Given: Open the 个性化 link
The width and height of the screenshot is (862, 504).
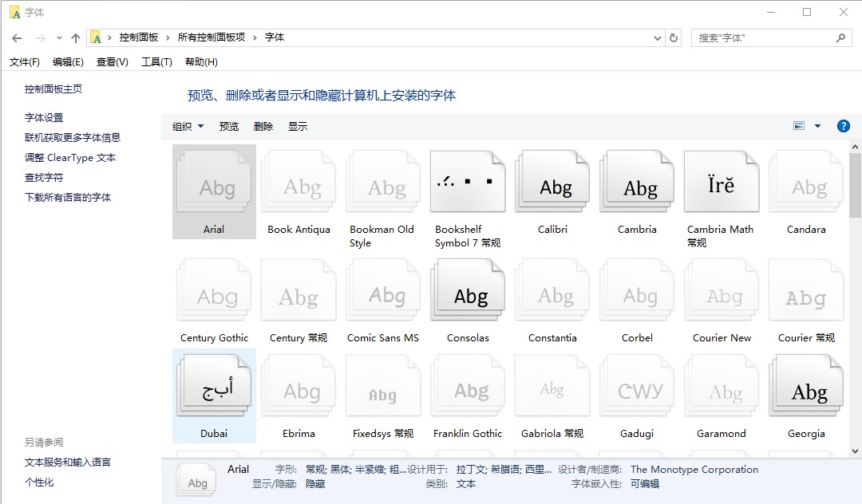Looking at the screenshot, I should (x=39, y=482).
